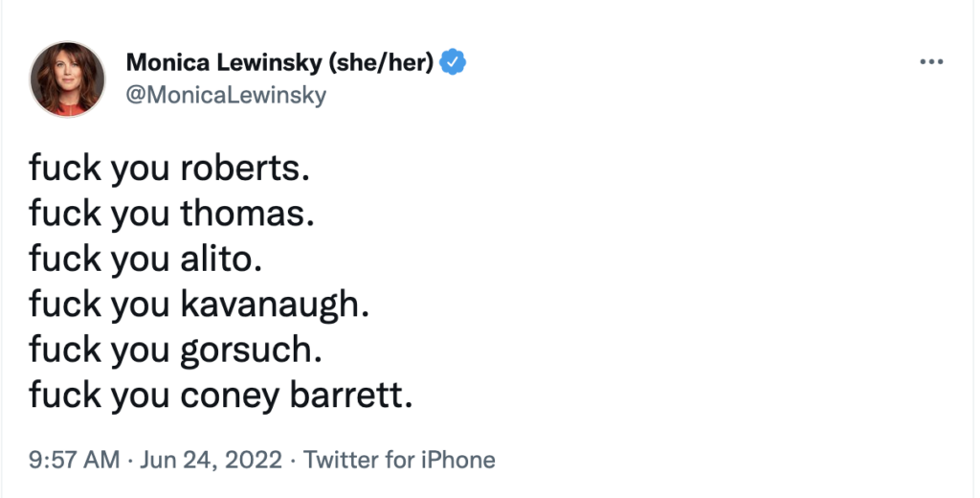Open the @MonicaLewinsky handle link
Screen dimensions: 980x498
226,95
